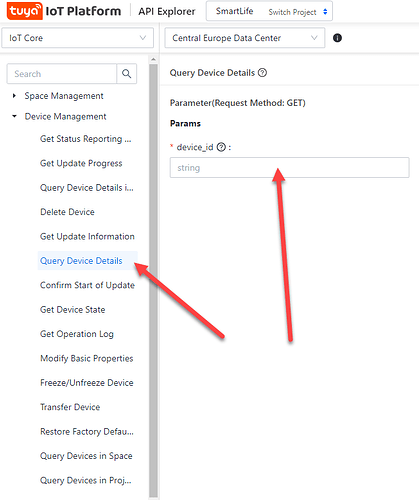This screenshot has height=500, width=419.
Task: Select Query Devices in Proj... API
Action: click(x=86, y=480)
